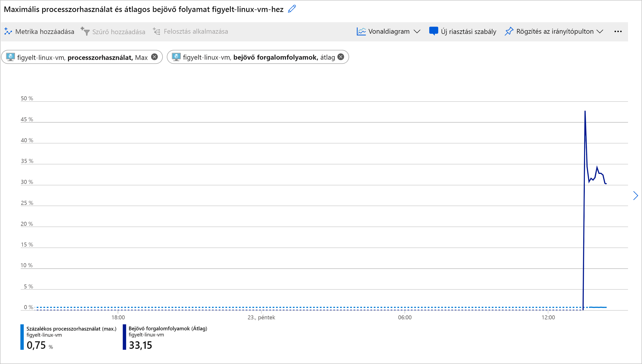Image resolution: width=642 pixels, height=364 pixels.
Task: Click the 23., péntek axis label
Action: pos(261,318)
